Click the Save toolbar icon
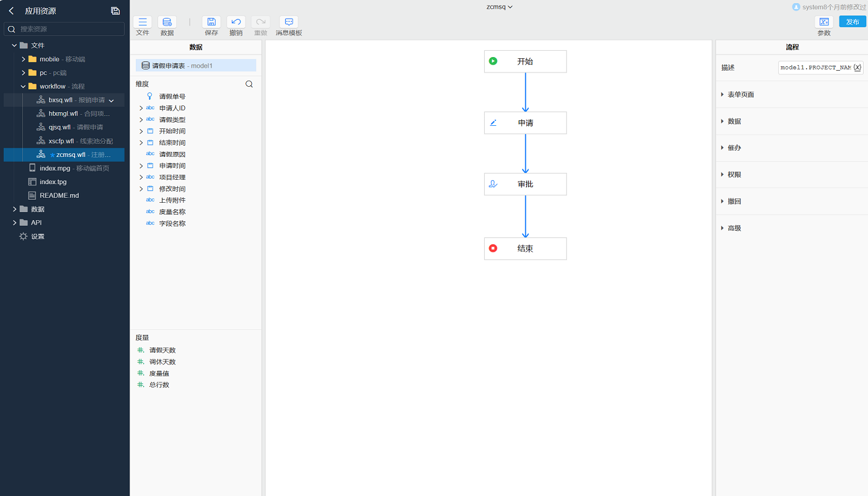The image size is (868, 496). point(211,22)
